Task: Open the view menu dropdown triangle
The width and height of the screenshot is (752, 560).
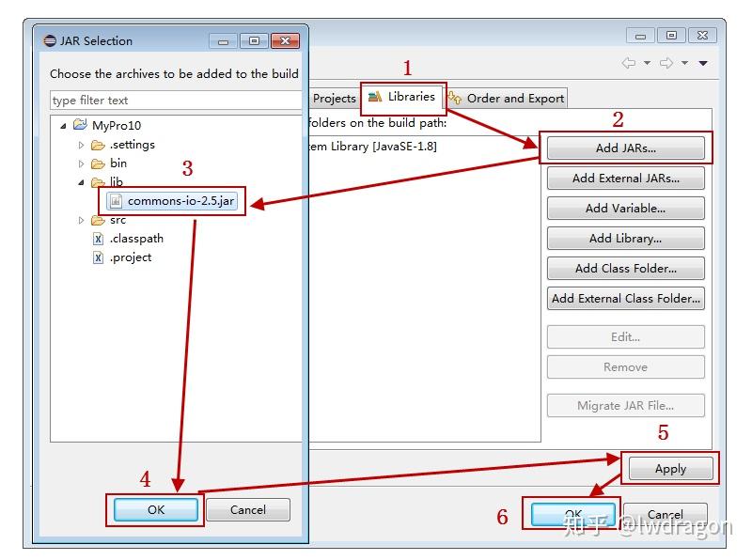Action: click(x=703, y=63)
